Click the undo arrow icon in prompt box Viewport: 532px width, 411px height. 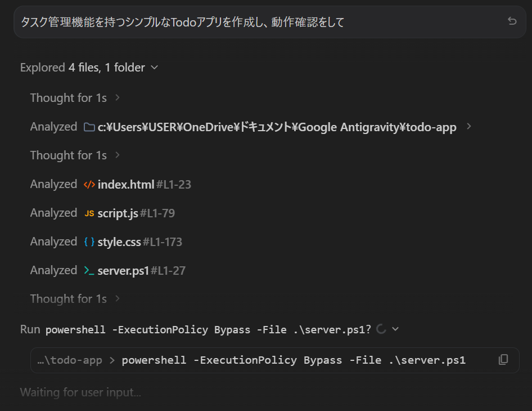tap(512, 21)
